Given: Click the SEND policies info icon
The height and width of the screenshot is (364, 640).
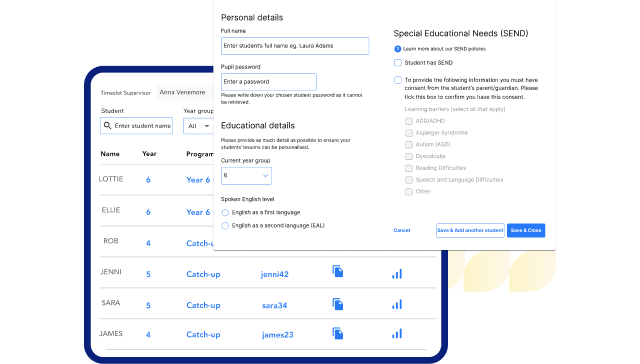Looking at the screenshot, I should 398,49.
